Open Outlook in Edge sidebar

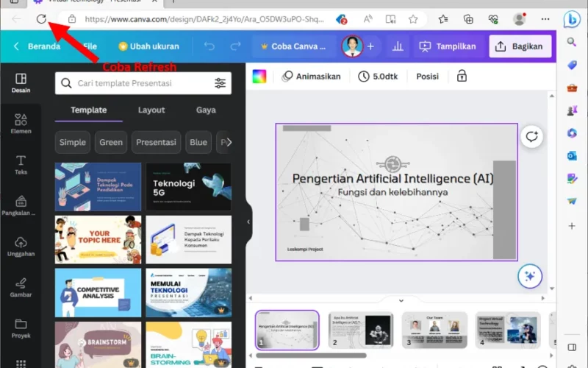pos(572,155)
